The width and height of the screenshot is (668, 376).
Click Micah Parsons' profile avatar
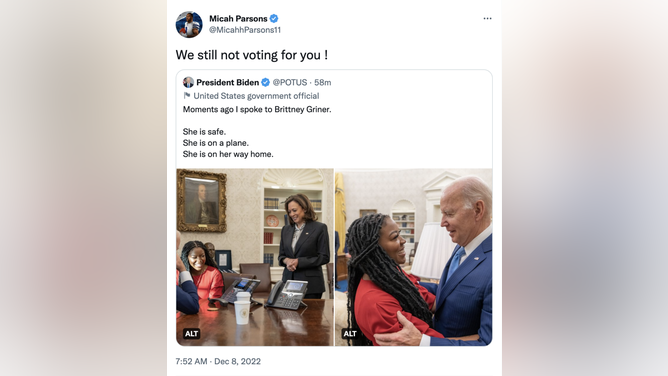pos(189,24)
